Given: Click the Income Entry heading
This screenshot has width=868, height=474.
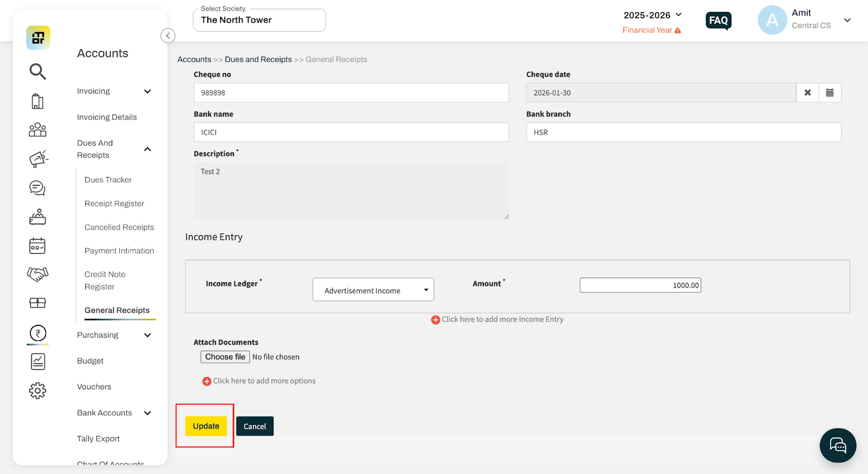Looking at the screenshot, I should [214, 237].
